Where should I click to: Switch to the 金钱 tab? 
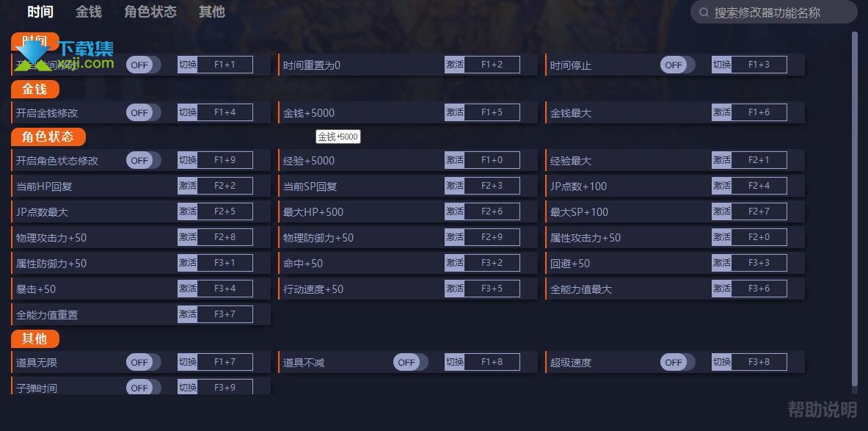pos(89,12)
